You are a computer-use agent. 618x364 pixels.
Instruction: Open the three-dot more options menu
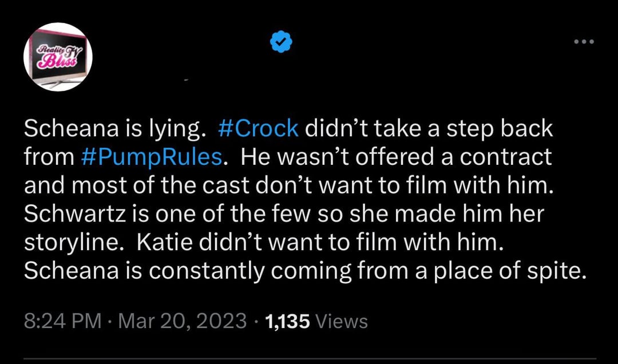[584, 41]
